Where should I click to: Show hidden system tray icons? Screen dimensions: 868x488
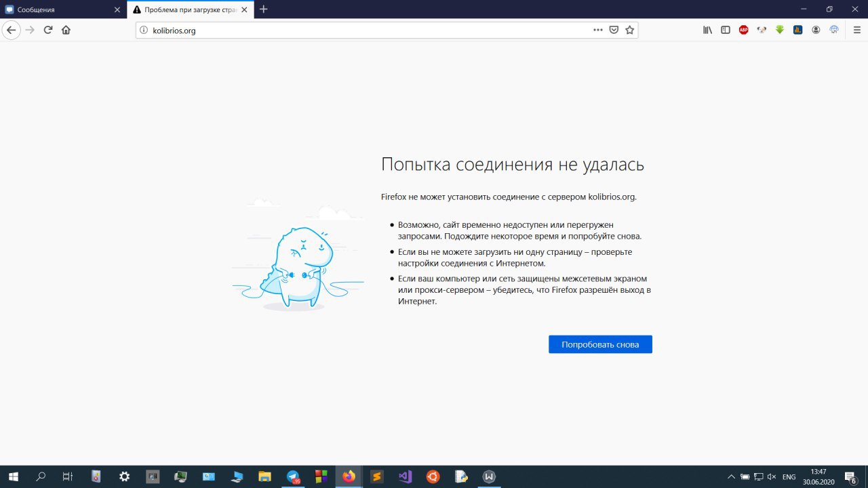(x=731, y=476)
